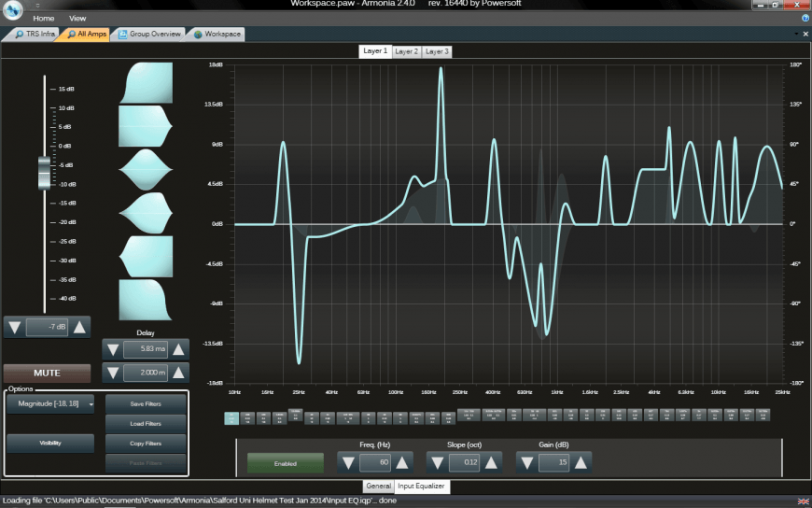812x508 pixels.
Task: Select the filter shape tapered at left
Action: (146, 257)
